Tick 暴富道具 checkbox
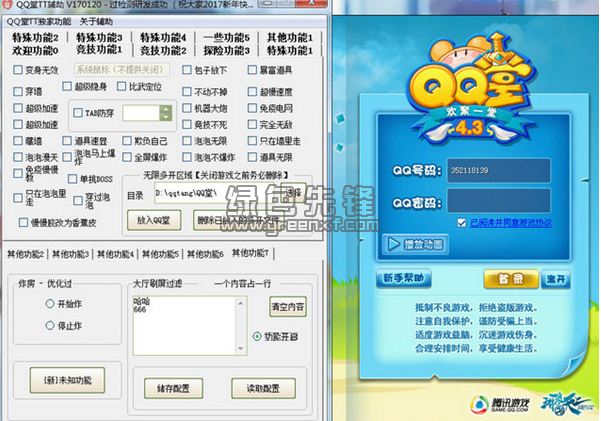 point(252,70)
